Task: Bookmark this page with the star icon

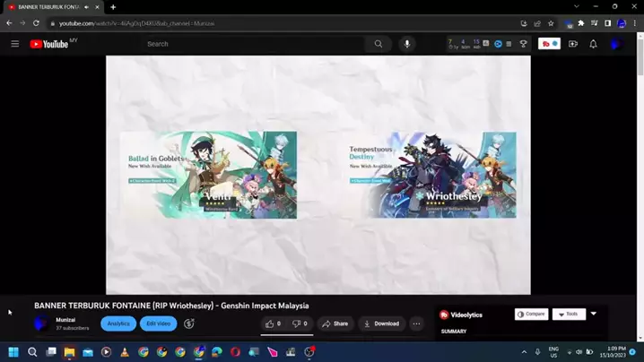Action: pyautogui.click(x=551, y=23)
